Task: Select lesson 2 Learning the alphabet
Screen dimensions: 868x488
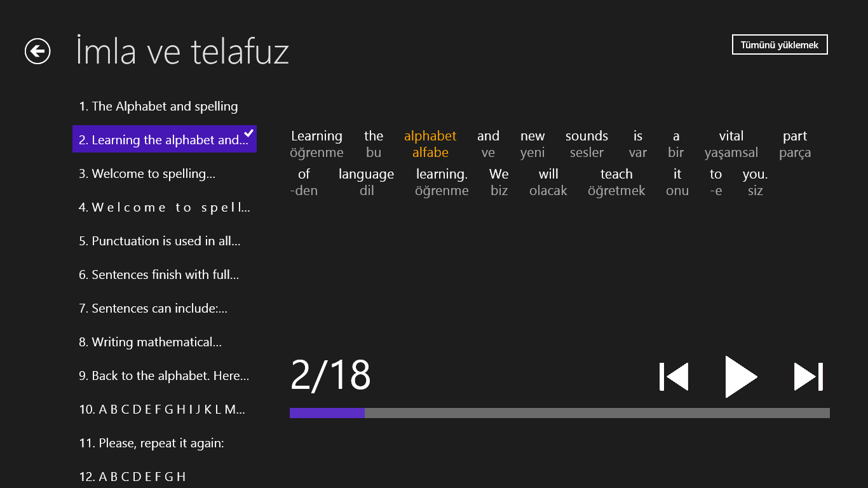Action: click(x=164, y=140)
